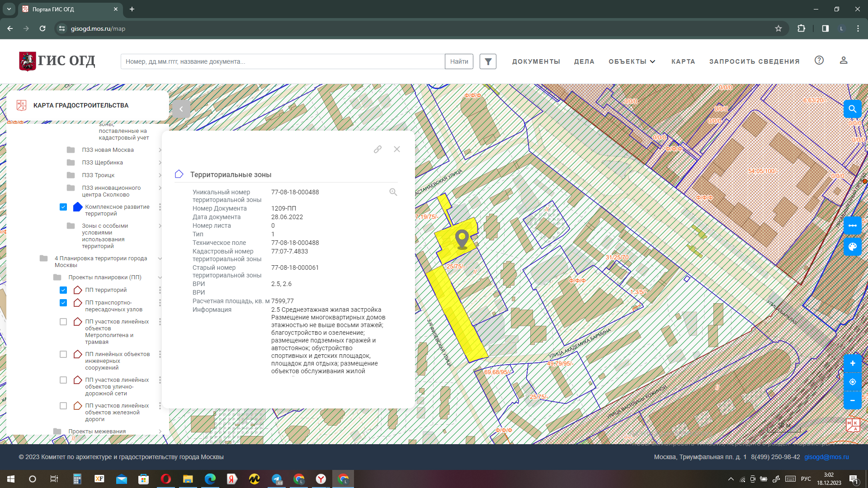The image size is (868, 488).
Task: Open the blue map search button
Action: click(852, 109)
